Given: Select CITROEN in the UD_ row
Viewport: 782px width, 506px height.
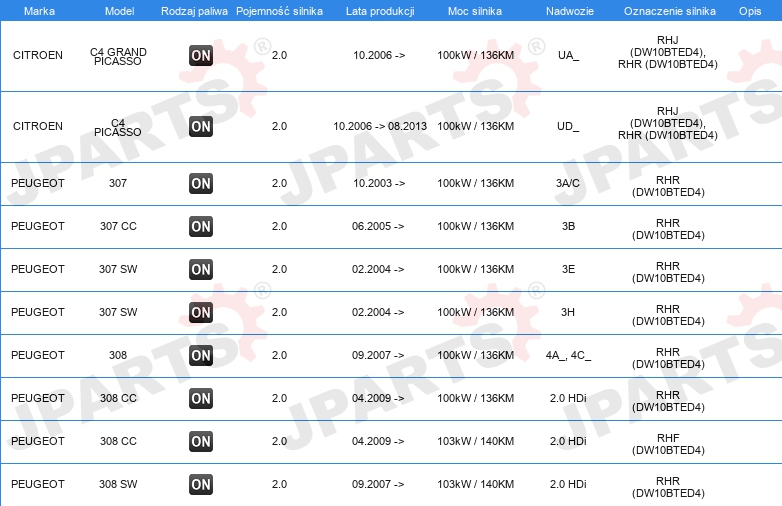Looking at the screenshot, I should [38, 126].
